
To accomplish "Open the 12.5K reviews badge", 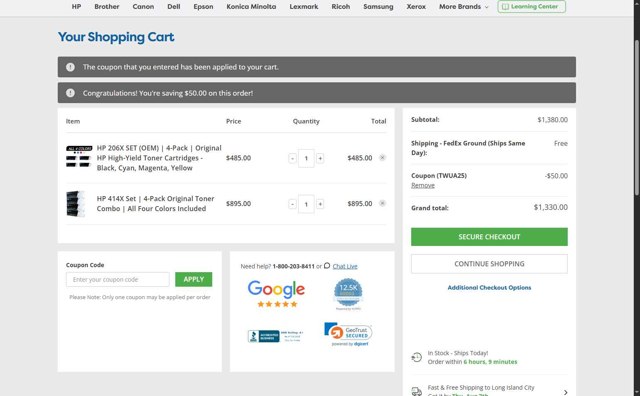I will point(348,294).
